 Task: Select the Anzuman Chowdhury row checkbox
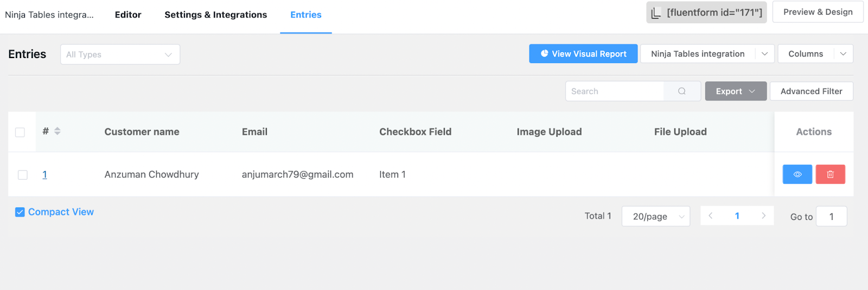click(x=23, y=175)
